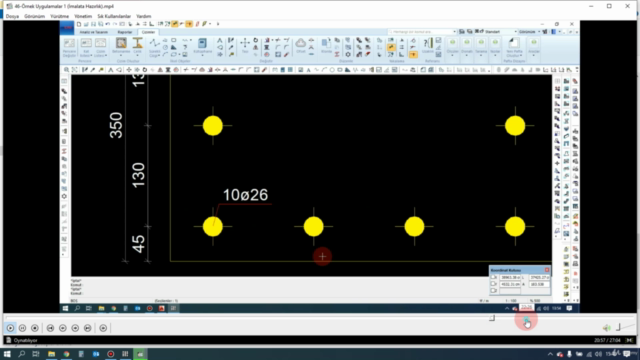Viewport: 640px width, 360px height.
Task: Click the 350 dimension text
Action: [x=116, y=125]
